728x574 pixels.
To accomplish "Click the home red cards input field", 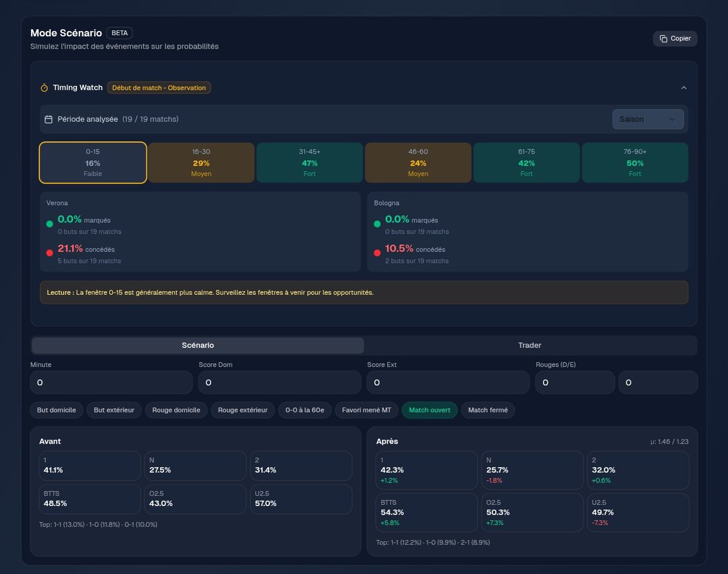I will 575,382.
